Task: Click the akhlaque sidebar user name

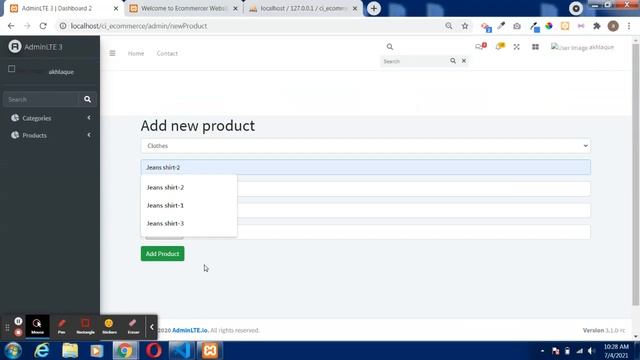Action: [61, 72]
